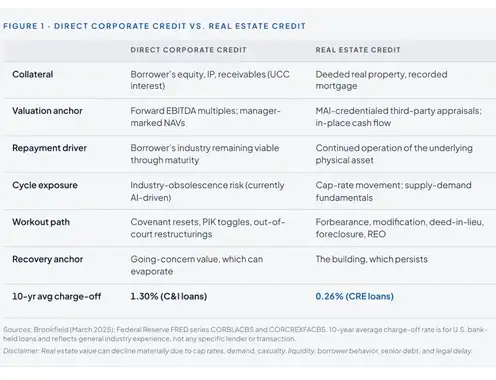
Task: Click the MAI-credentialed third-party appraisals cell
Action: pos(399,117)
